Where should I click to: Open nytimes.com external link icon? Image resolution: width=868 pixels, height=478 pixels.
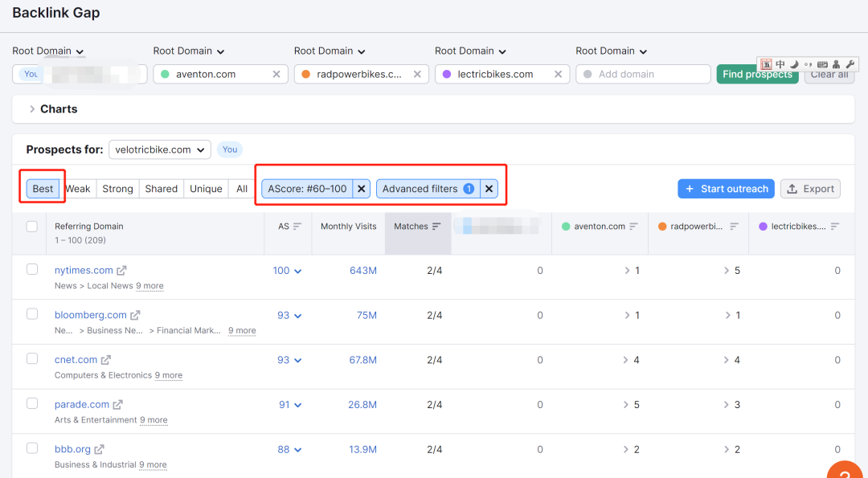tap(122, 271)
